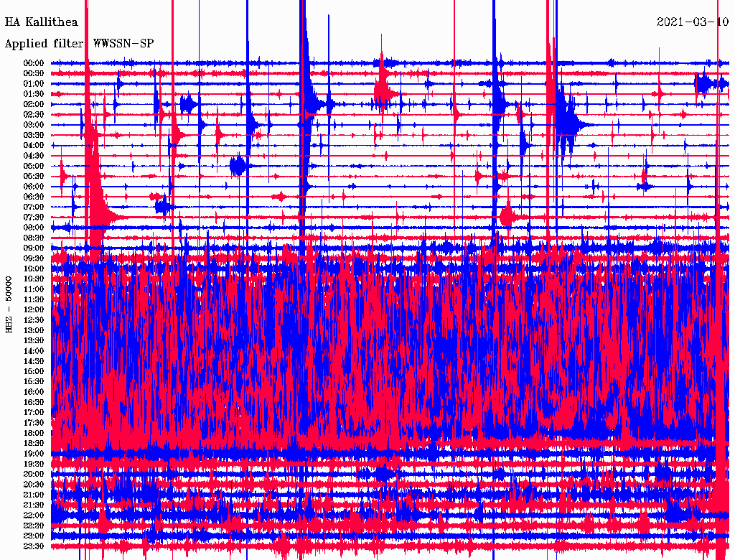The height and width of the screenshot is (560, 735).
Task: Select the 14:30 time label
Action: (x=34, y=362)
